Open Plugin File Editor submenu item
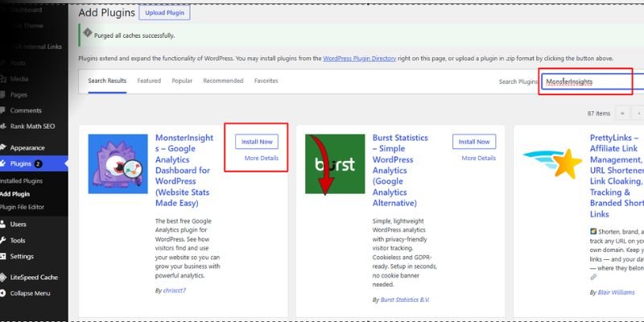Image resolution: width=644 pixels, height=322 pixels. 22,208
